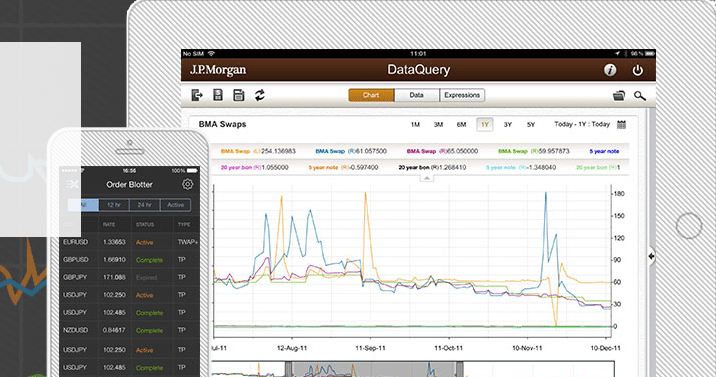Click the Complete status on NZDUSD

point(149,330)
